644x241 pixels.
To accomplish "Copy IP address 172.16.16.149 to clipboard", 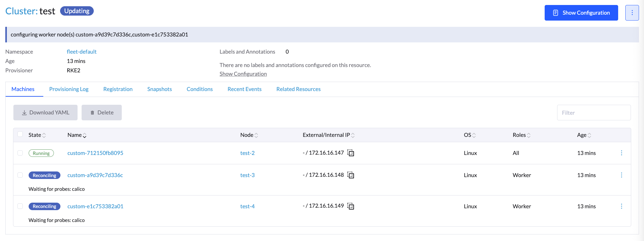I will tap(351, 206).
